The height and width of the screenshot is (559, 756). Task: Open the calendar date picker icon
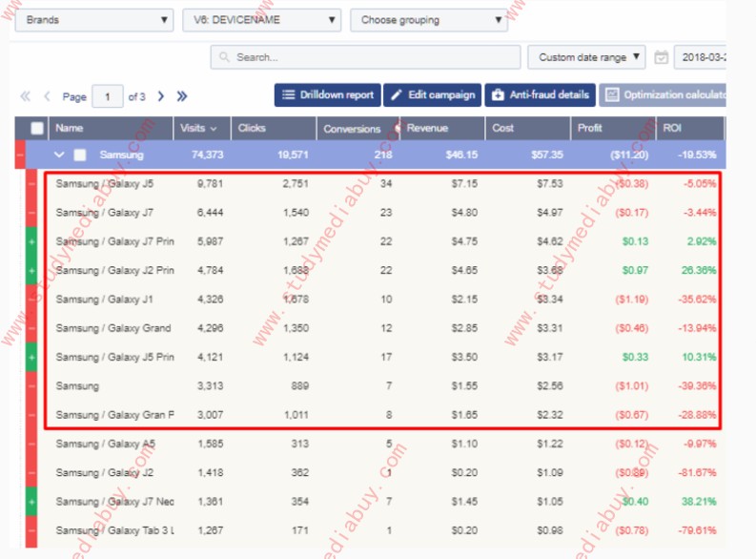(661, 57)
